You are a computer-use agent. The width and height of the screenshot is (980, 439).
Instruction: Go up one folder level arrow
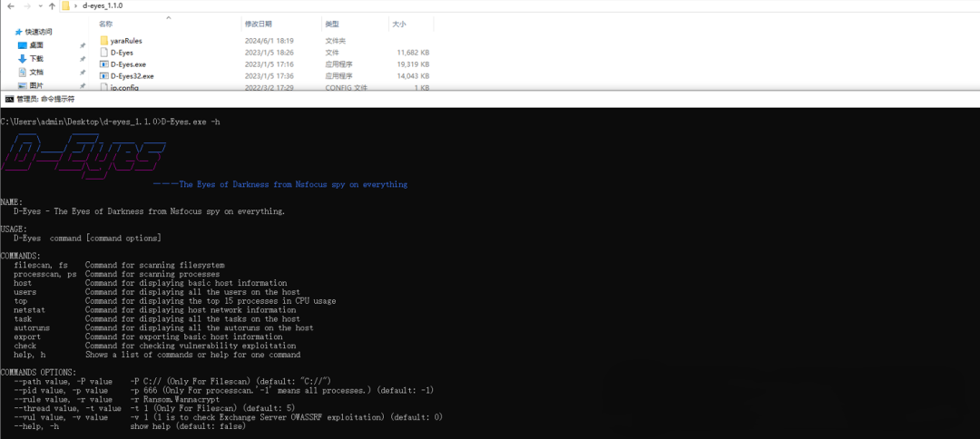coord(52,5)
